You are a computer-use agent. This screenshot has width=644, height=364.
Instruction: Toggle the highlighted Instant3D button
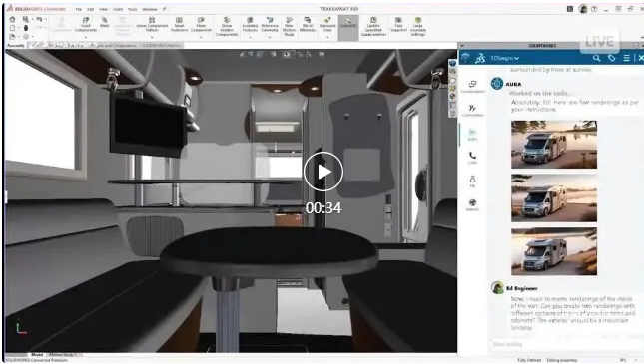(348, 26)
